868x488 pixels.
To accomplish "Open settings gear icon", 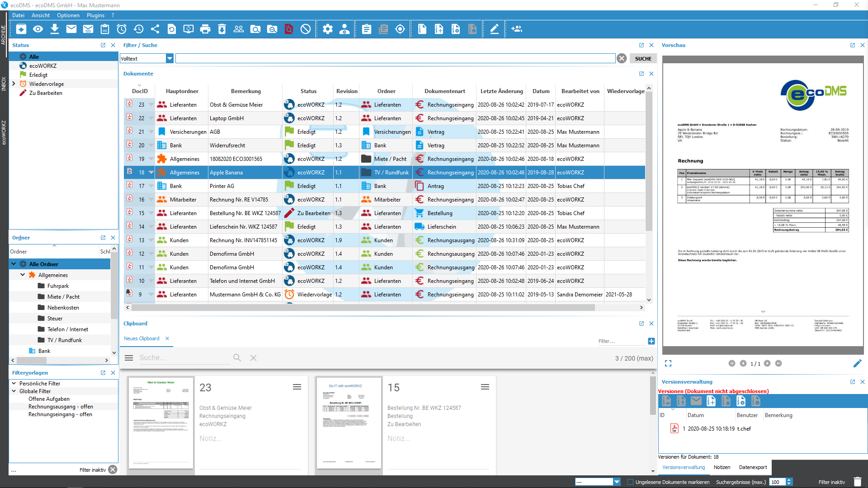I will point(328,29).
